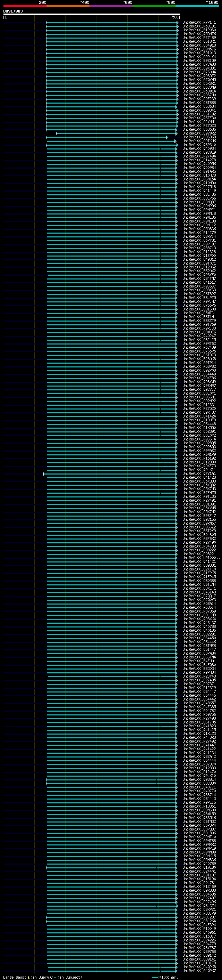Open the UniRef100_Q39341 hit
This screenshot has height=980, width=222.
click(x=199, y=110)
